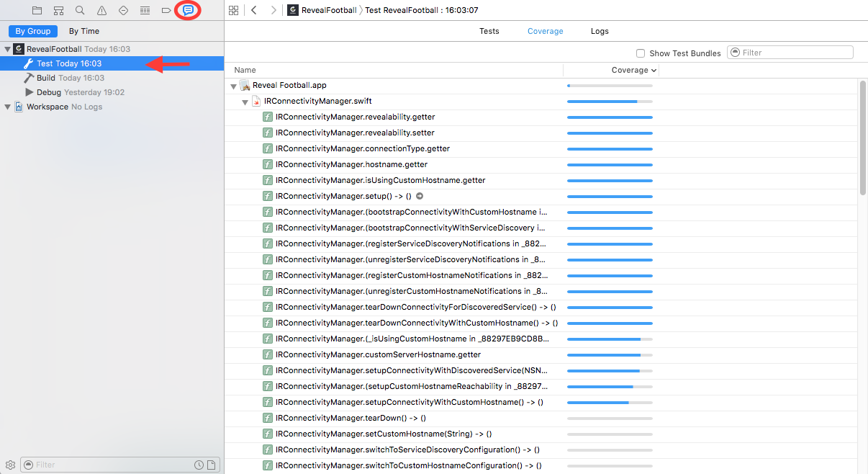Select Build Today 16:03 report
868x474 pixels.
pyautogui.click(x=112, y=78)
